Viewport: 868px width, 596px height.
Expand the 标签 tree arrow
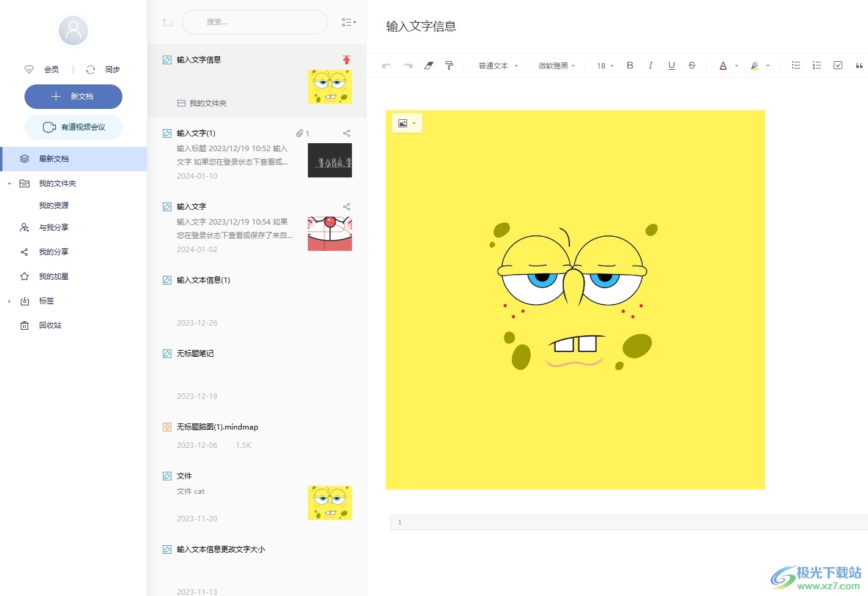9,301
